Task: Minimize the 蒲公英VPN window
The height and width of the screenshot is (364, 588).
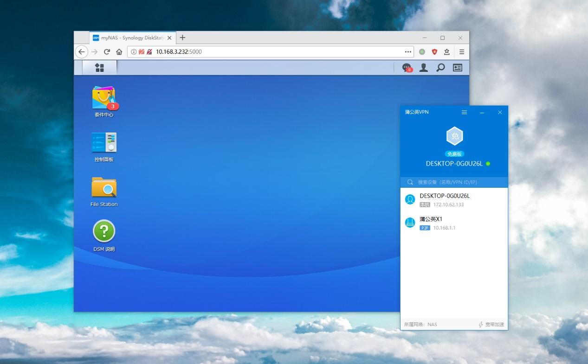Action: [482, 112]
